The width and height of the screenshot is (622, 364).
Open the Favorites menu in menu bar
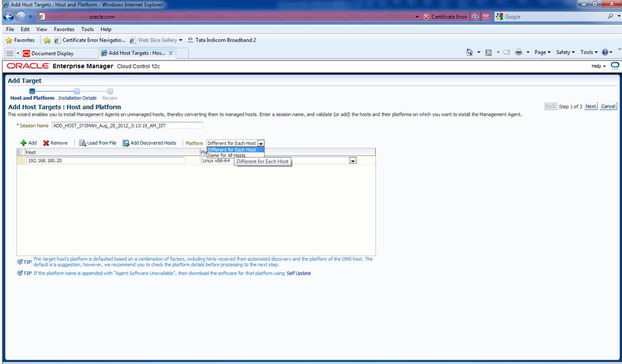(64, 29)
